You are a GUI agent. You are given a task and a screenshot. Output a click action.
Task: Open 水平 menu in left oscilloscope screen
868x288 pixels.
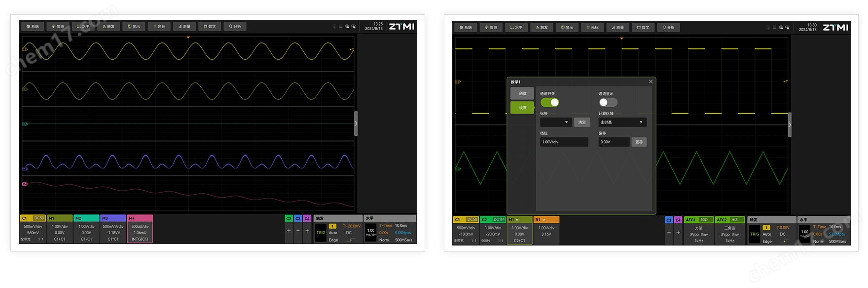tap(83, 27)
